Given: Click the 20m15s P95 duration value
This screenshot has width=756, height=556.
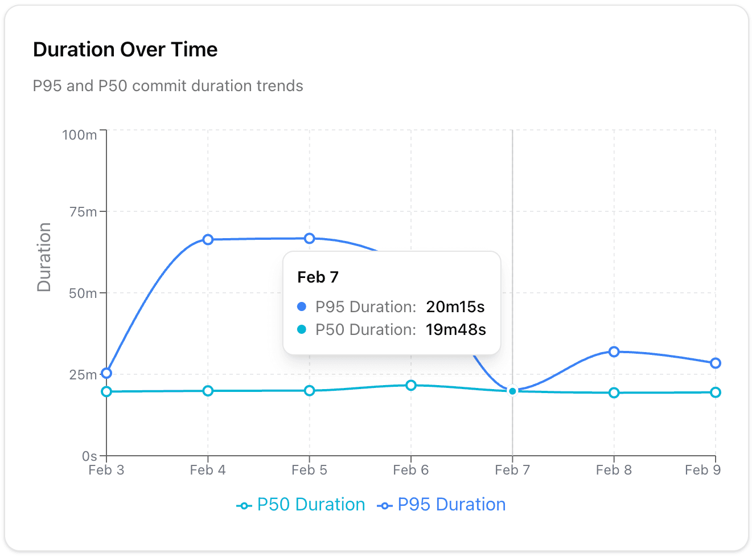Looking at the screenshot, I should coord(455,306).
